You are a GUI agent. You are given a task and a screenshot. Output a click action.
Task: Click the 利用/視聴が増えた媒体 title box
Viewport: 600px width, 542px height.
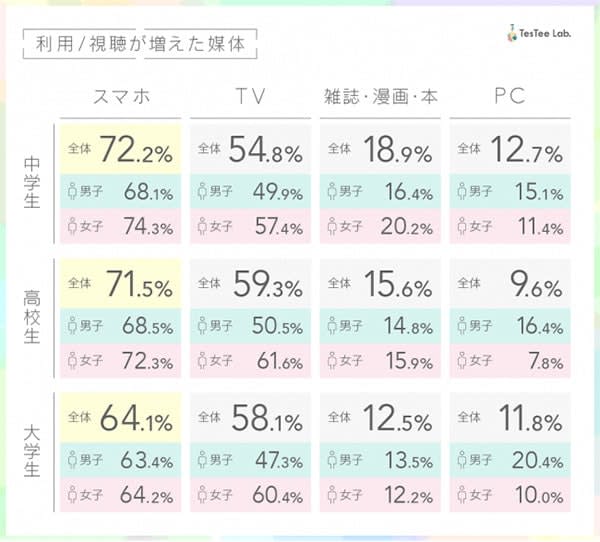point(140,44)
